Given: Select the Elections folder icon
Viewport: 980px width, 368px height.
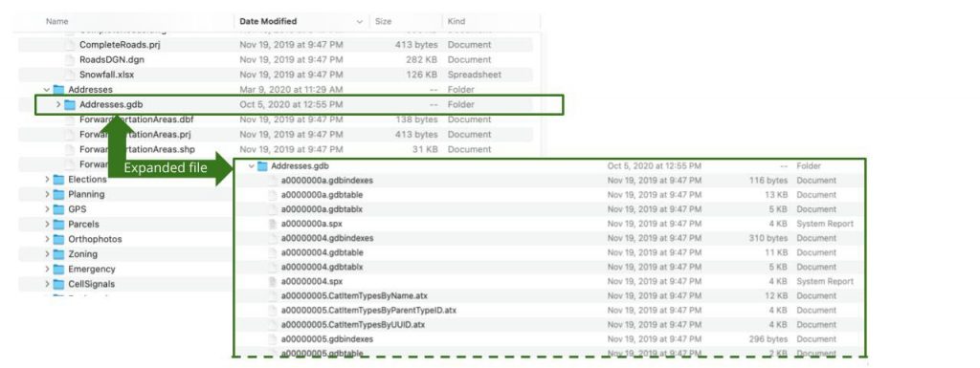Looking at the screenshot, I should point(58,180).
